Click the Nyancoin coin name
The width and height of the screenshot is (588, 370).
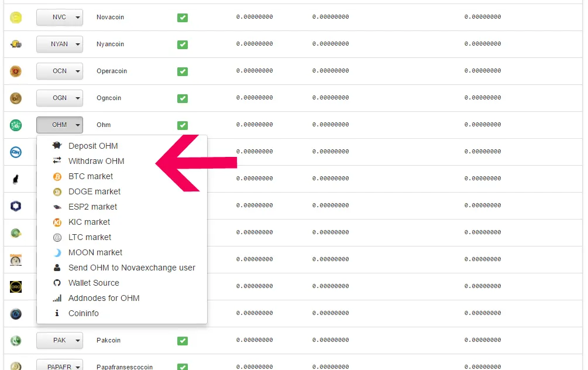tap(110, 44)
